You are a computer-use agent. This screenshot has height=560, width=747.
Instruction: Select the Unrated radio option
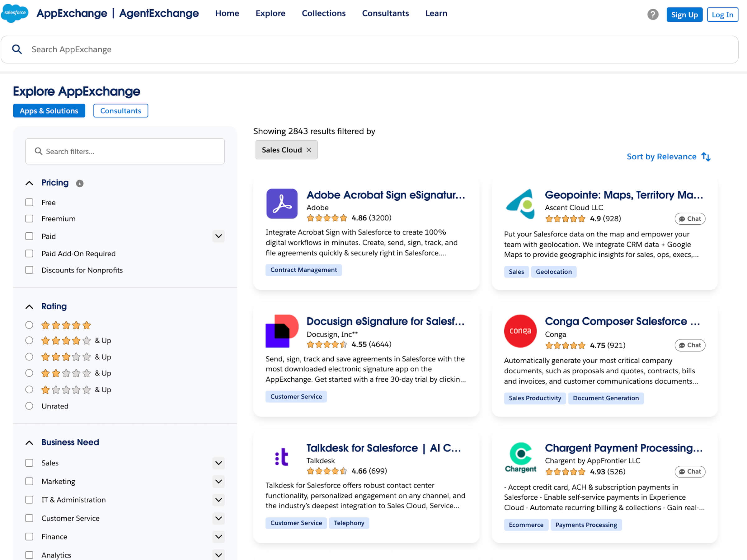(29, 406)
